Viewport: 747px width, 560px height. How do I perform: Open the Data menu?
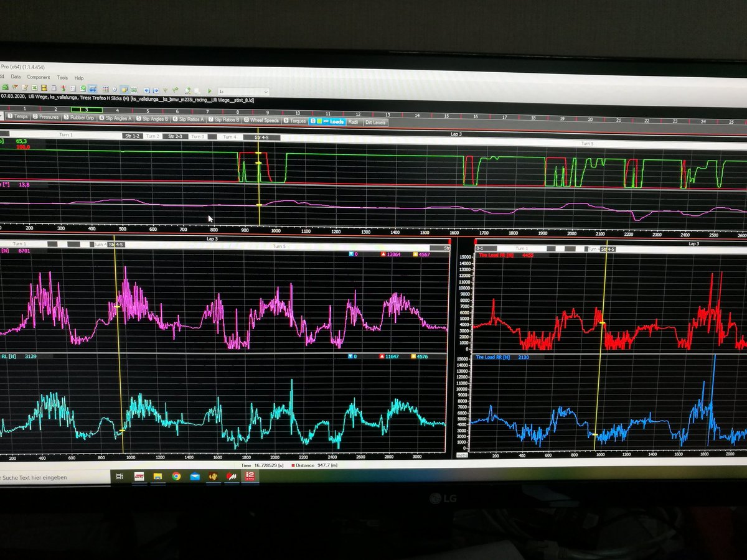[16, 77]
